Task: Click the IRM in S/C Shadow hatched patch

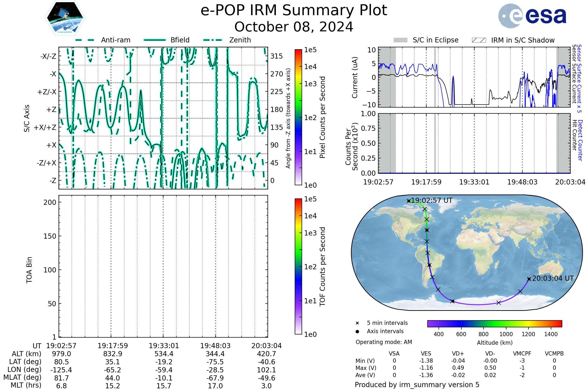Action: point(479,40)
